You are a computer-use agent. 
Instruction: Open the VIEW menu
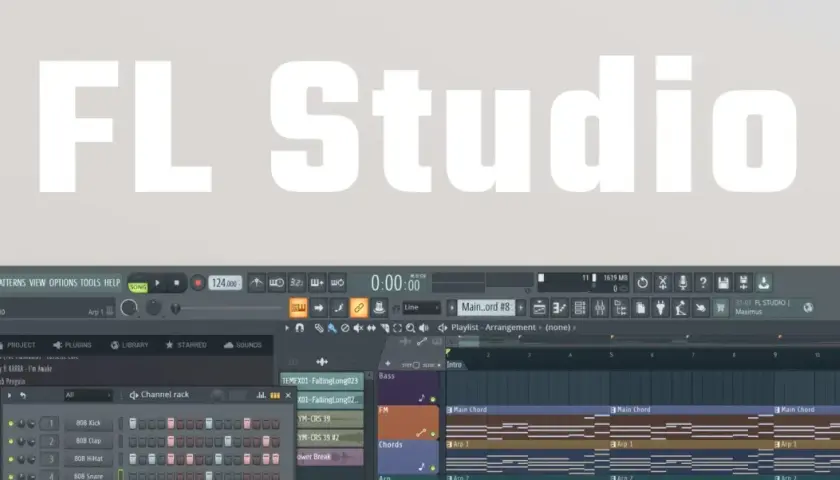(x=37, y=283)
